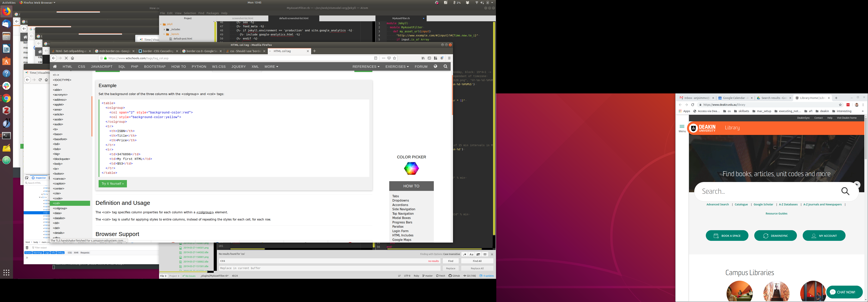Viewport: 868px width, 302px height.
Task: Click the W3Schools home icon in navbar
Action: 55,67
